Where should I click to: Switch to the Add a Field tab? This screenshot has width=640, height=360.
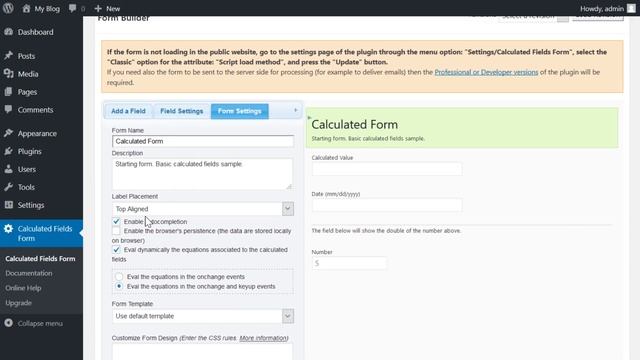coord(128,111)
